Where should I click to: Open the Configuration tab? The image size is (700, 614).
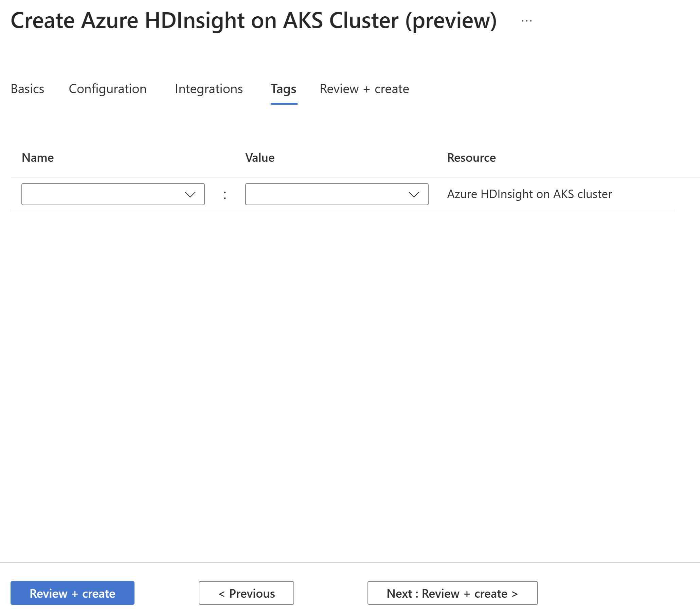point(107,88)
